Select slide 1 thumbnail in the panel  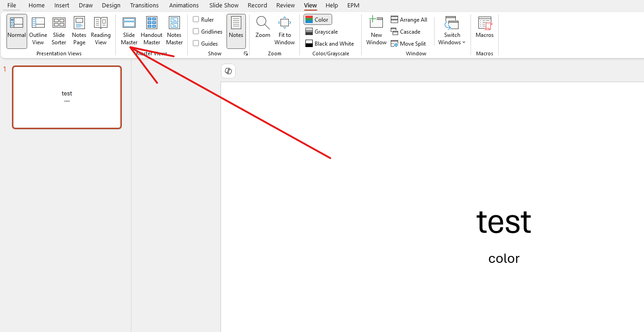tap(66, 97)
